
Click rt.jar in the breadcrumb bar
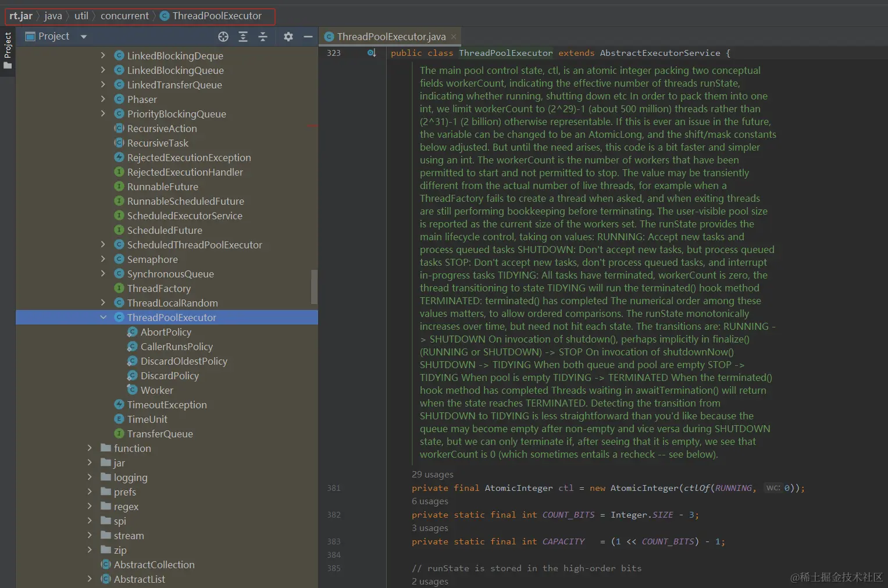(21, 16)
